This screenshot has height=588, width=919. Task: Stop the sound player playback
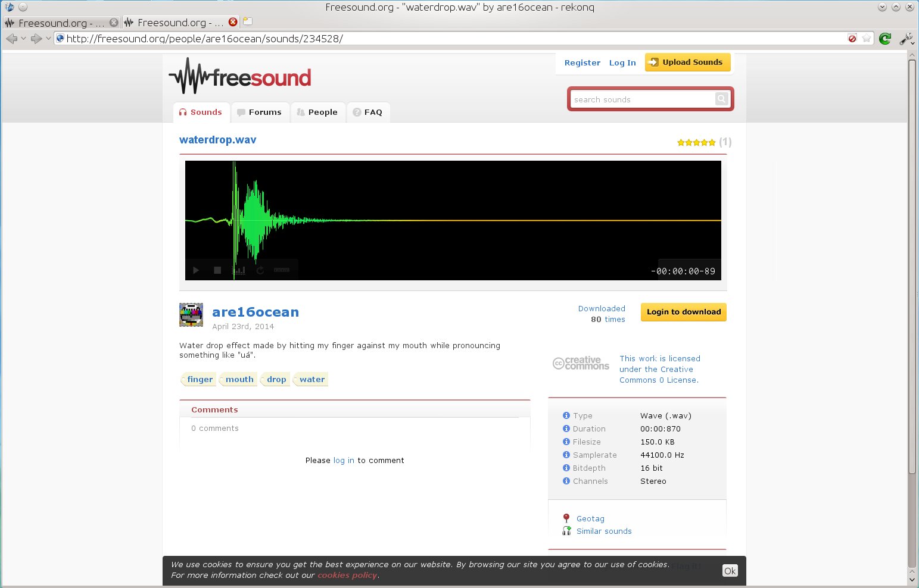pyautogui.click(x=217, y=270)
